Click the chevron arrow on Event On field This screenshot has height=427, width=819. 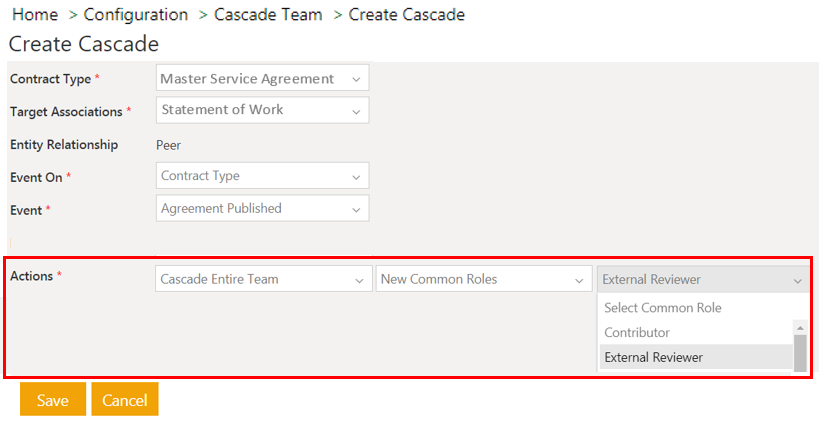coord(356,177)
